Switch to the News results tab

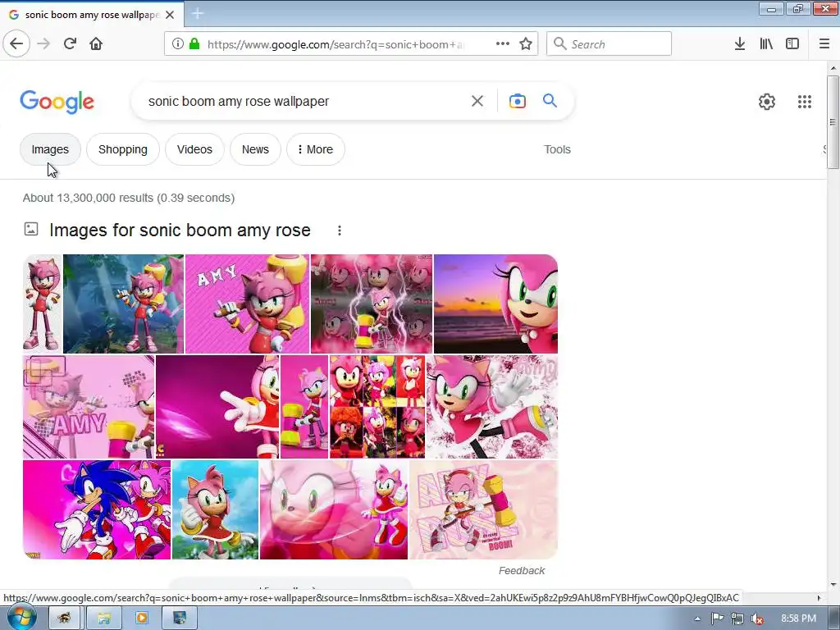tap(255, 149)
